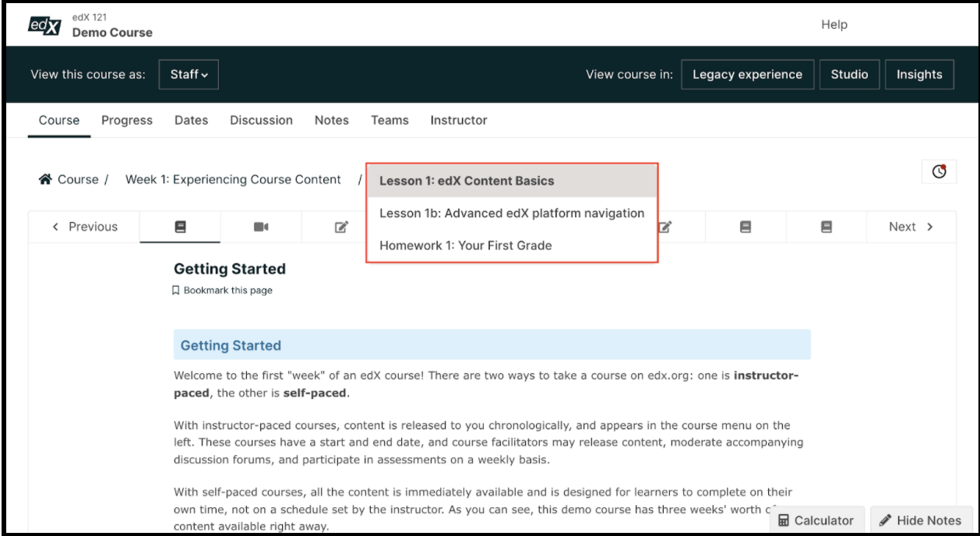Click the Legacy experience button
The image size is (980, 536).
pos(748,75)
